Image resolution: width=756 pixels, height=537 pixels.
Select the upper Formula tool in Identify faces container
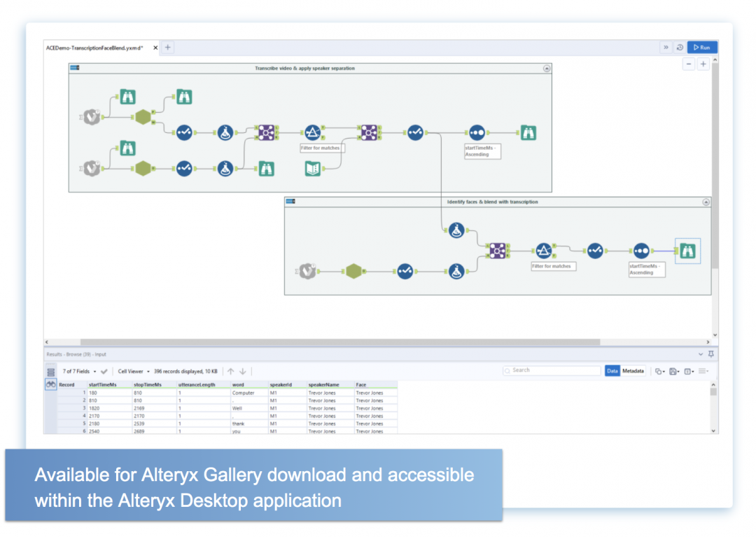point(456,230)
